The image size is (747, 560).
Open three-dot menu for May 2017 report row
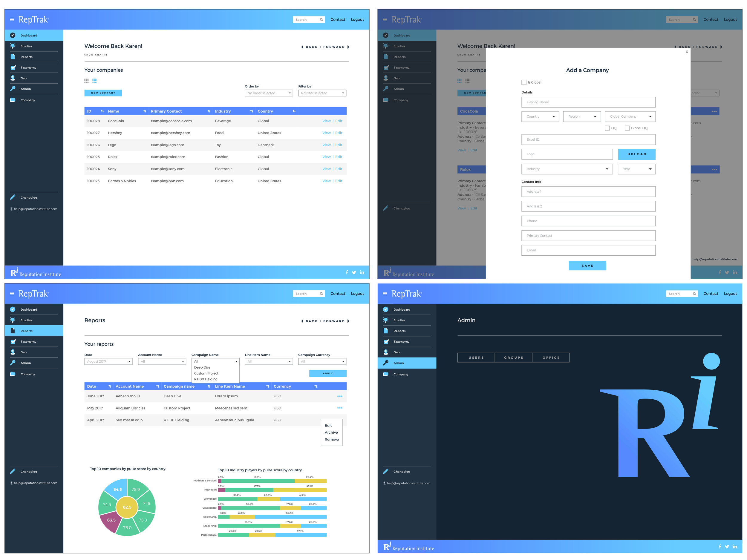340,408
